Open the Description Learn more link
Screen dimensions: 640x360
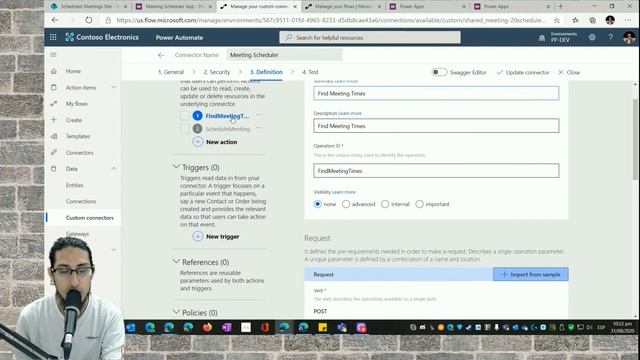pyautogui.click(x=350, y=113)
